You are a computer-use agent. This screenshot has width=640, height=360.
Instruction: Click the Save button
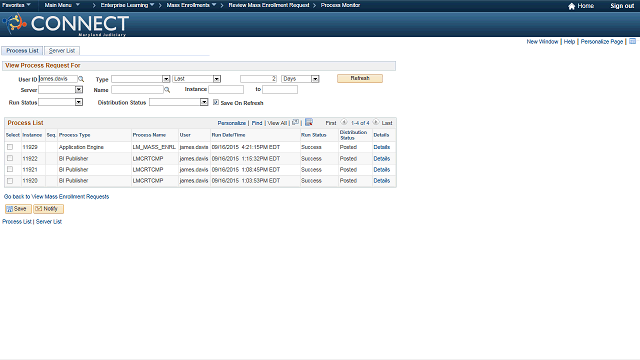(18, 209)
